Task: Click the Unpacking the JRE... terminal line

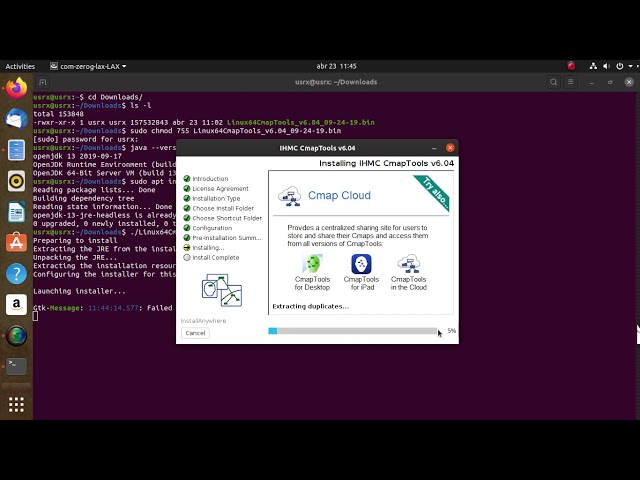Action: [x=75, y=258]
